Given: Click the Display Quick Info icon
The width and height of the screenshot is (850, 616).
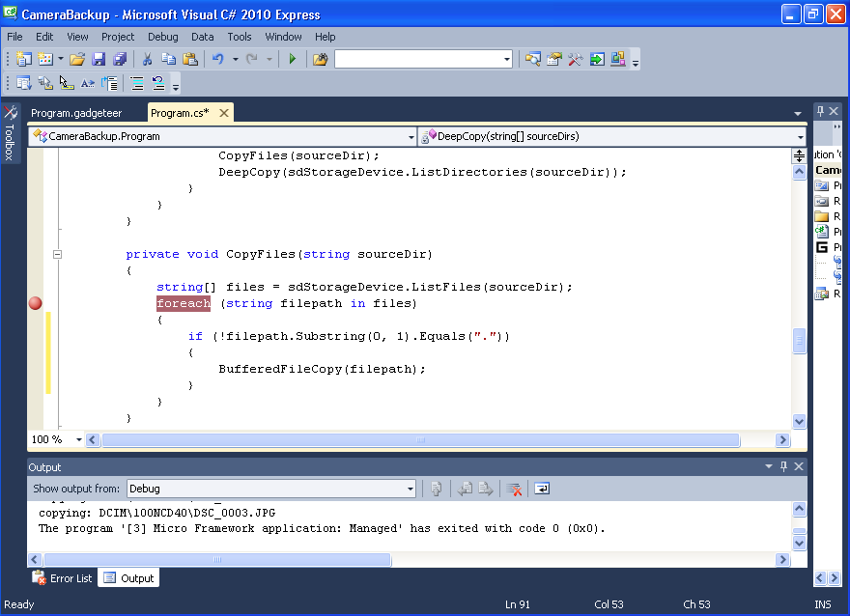Looking at the screenshot, I should pos(66,83).
